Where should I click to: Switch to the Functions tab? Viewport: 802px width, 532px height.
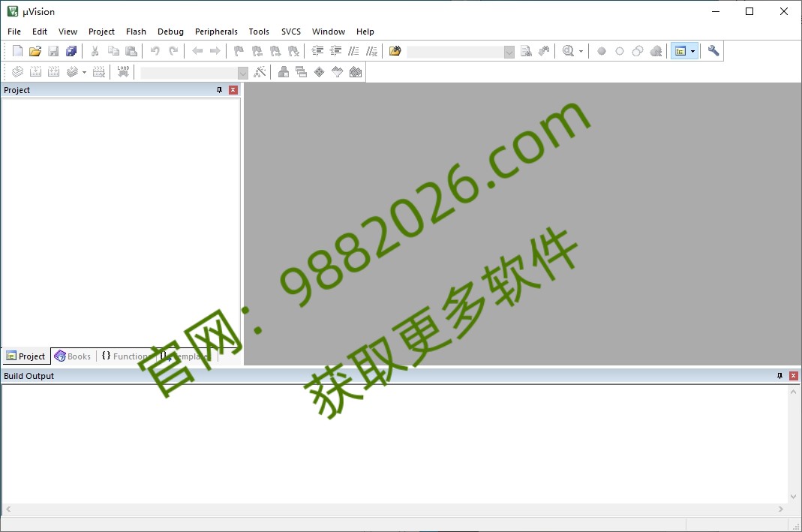125,356
